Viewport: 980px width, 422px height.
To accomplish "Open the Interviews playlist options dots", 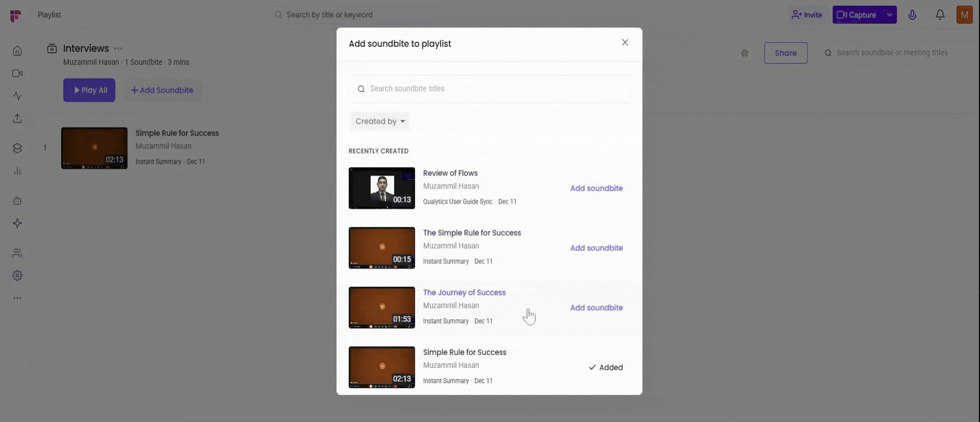I will pyautogui.click(x=118, y=49).
